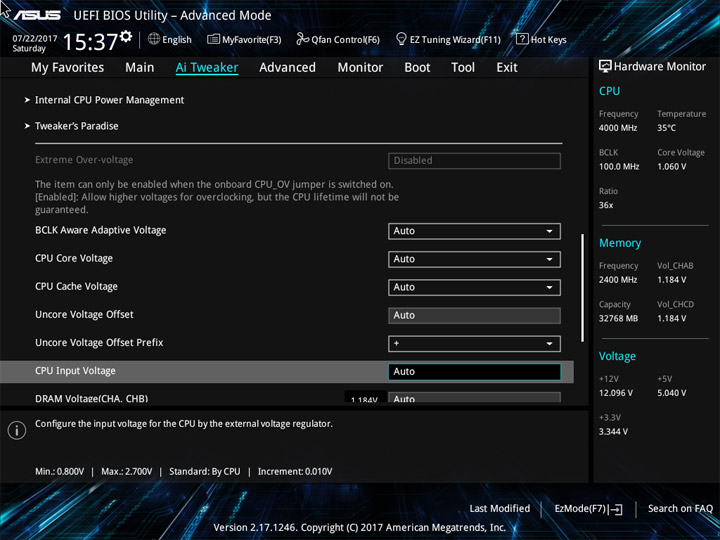
Task: Click the globe language icon
Action: (154, 39)
